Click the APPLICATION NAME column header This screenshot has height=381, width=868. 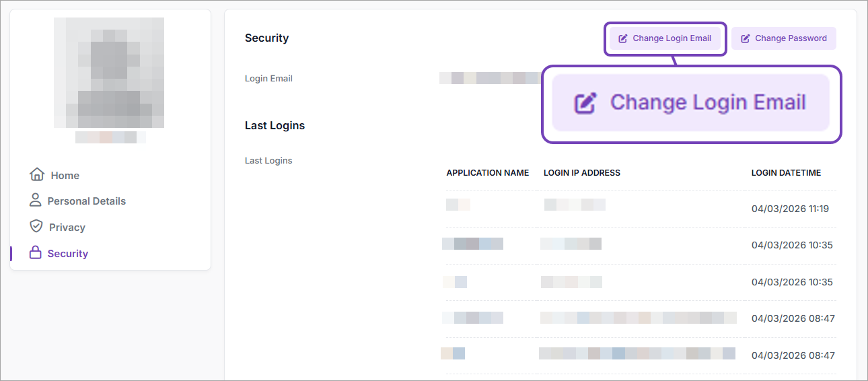tap(488, 173)
